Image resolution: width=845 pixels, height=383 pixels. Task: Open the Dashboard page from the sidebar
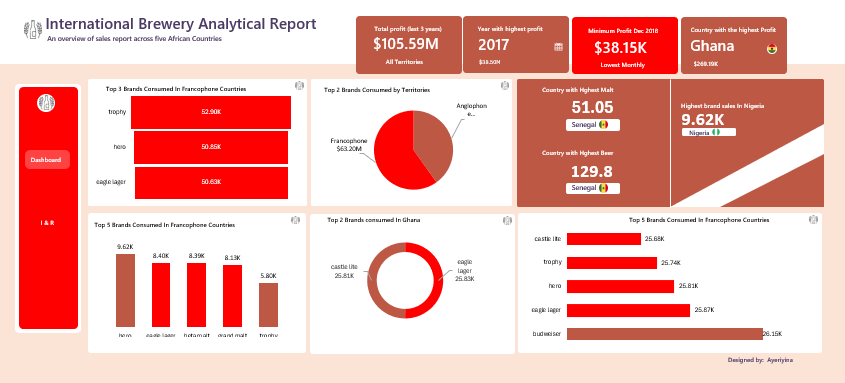[x=47, y=159]
